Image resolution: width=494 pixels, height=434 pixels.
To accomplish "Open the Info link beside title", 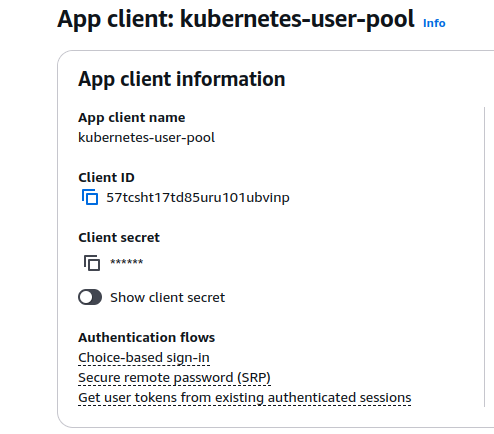I will tap(434, 23).
